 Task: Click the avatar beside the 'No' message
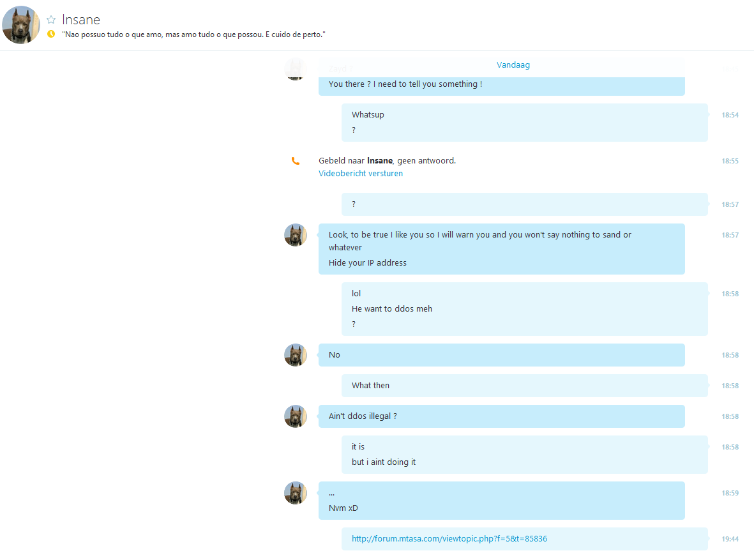pyautogui.click(x=296, y=355)
